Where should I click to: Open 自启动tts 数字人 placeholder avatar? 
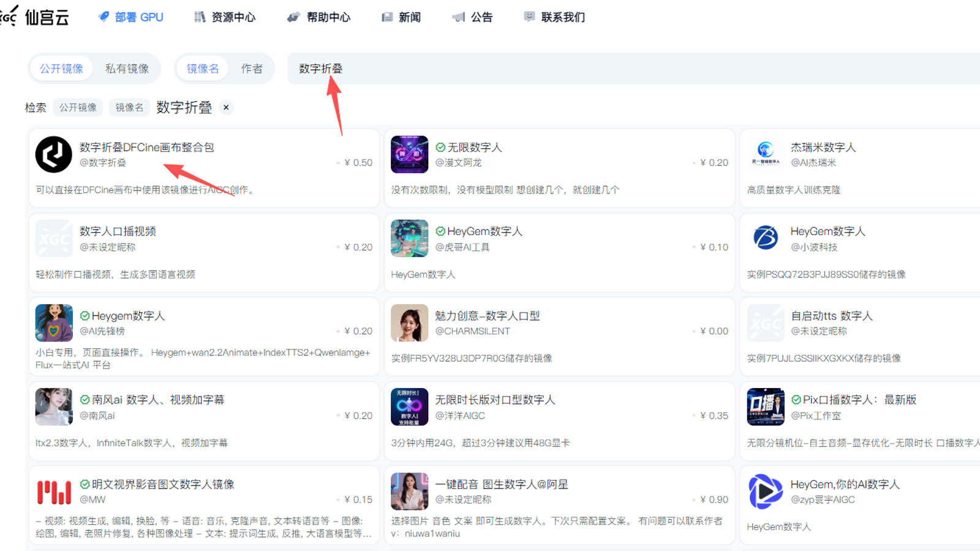coord(766,323)
